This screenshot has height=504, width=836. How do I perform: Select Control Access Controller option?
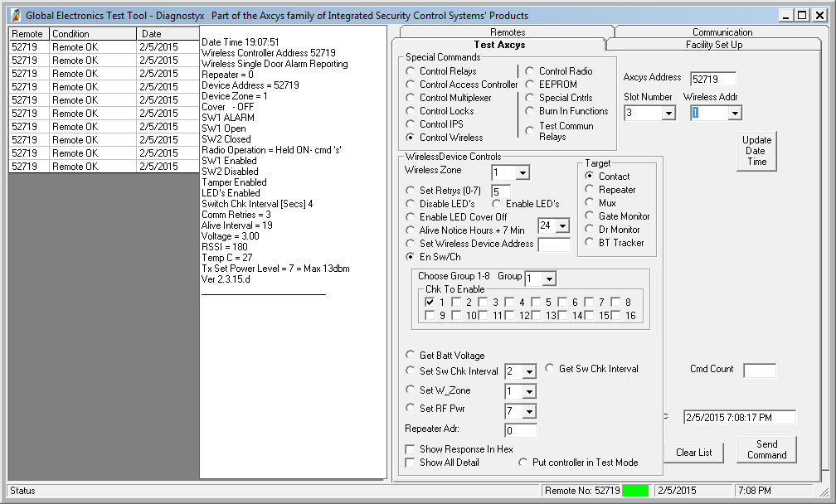point(410,85)
